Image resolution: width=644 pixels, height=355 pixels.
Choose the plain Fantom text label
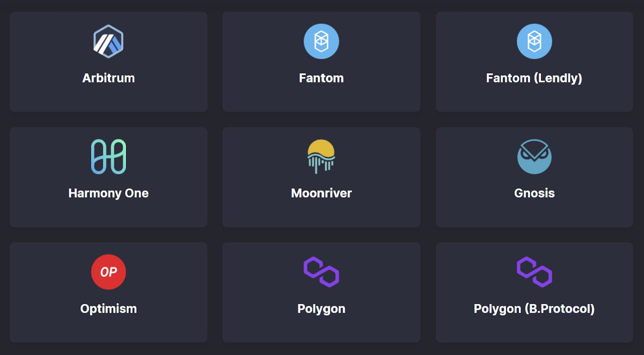click(x=321, y=78)
